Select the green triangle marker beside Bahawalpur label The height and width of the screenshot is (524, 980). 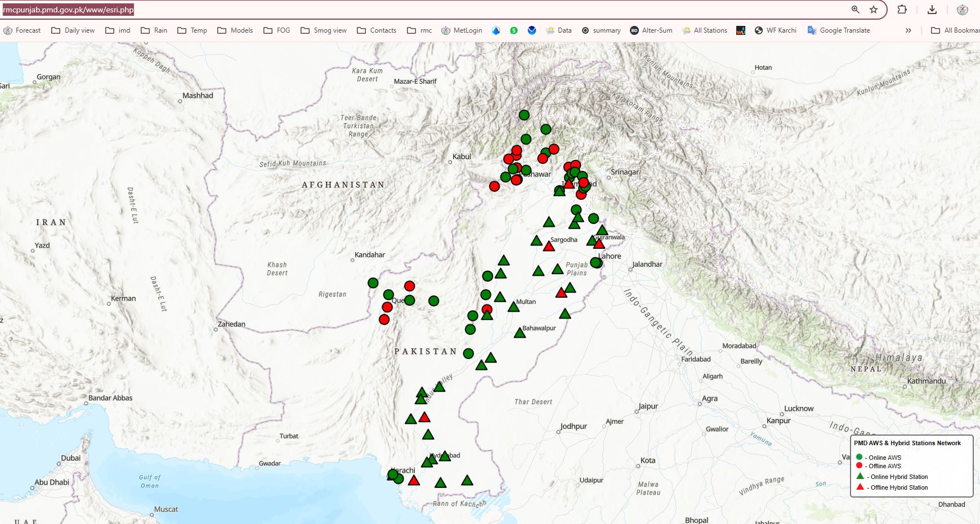(520, 333)
